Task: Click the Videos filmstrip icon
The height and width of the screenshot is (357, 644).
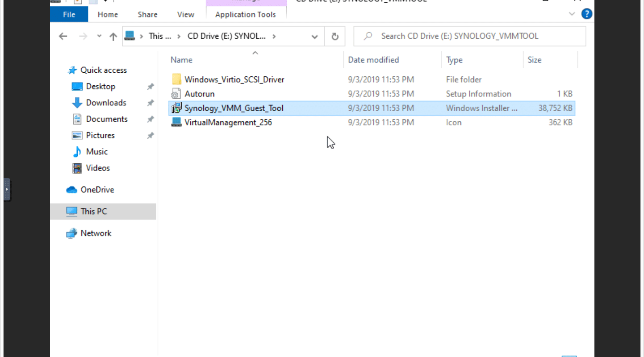Action: [x=77, y=168]
